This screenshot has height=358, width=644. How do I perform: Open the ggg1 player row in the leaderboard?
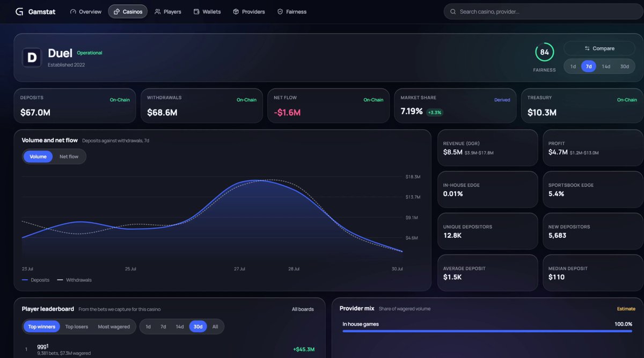coord(170,349)
